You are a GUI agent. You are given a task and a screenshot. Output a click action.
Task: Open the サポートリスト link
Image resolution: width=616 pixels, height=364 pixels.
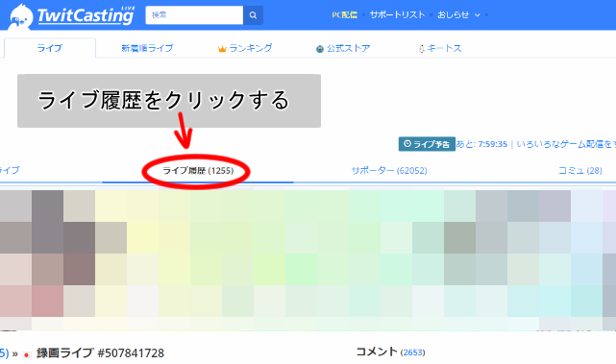[x=397, y=15]
